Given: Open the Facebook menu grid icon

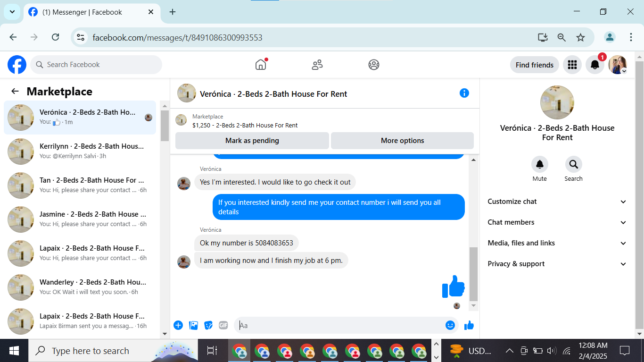Looking at the screenshot, I should click(572, 65).
